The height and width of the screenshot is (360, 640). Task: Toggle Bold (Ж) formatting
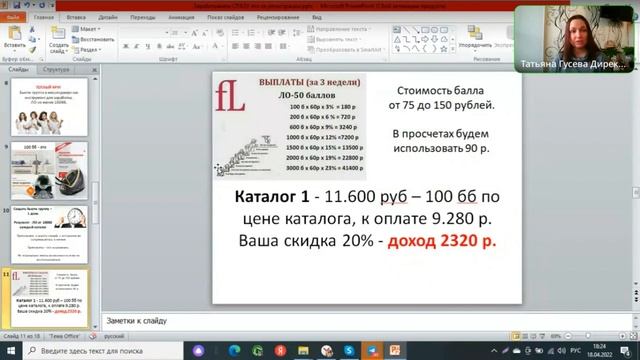pyautogui.click(x=126, y=47)
